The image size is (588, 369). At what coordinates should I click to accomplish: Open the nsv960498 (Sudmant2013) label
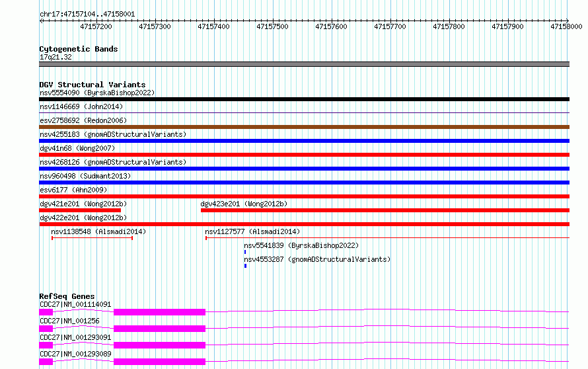[x=85, y=176]
